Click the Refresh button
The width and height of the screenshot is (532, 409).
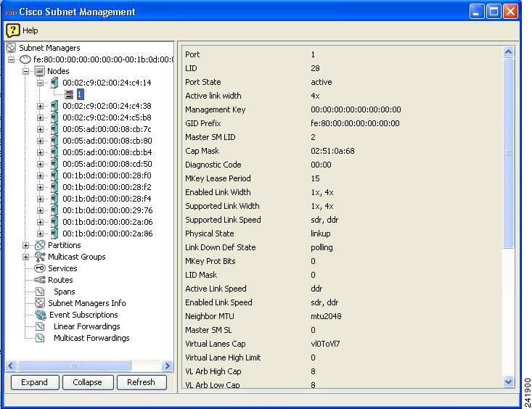[141, 382]
